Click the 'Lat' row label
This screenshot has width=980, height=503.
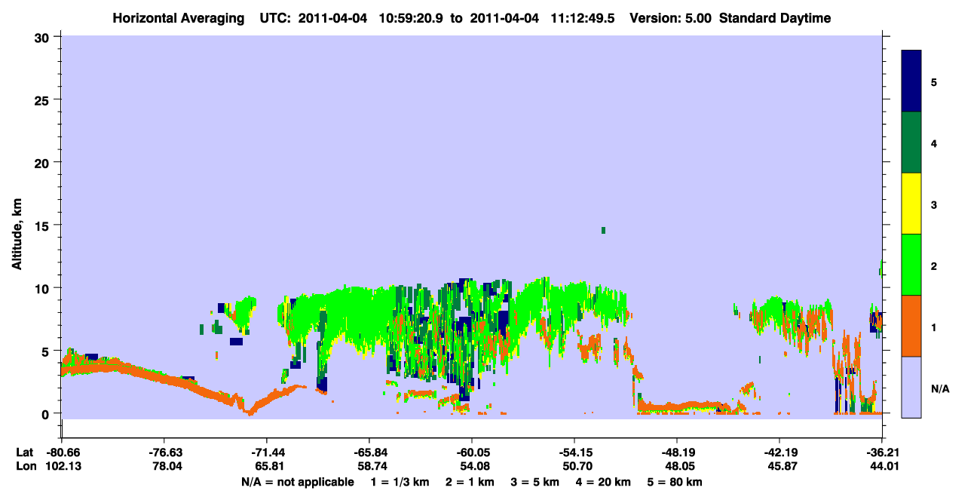pyautogui.click(x=24, y=452)
